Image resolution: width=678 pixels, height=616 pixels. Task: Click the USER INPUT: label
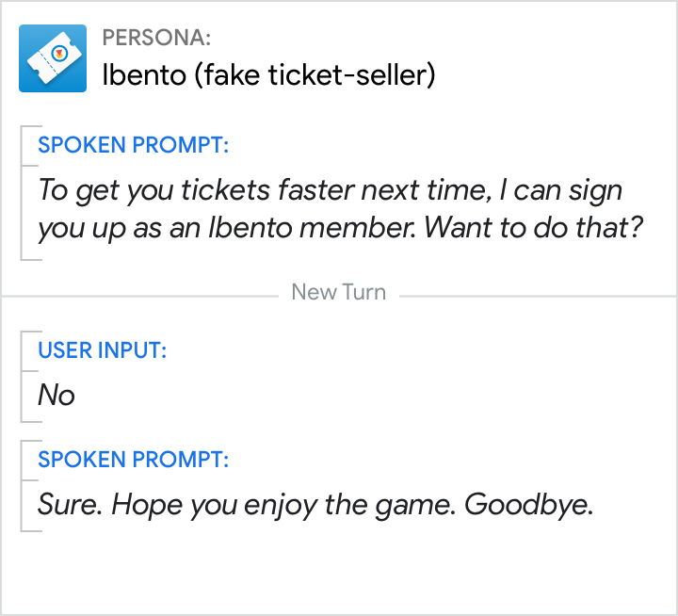tap(102, 351)
